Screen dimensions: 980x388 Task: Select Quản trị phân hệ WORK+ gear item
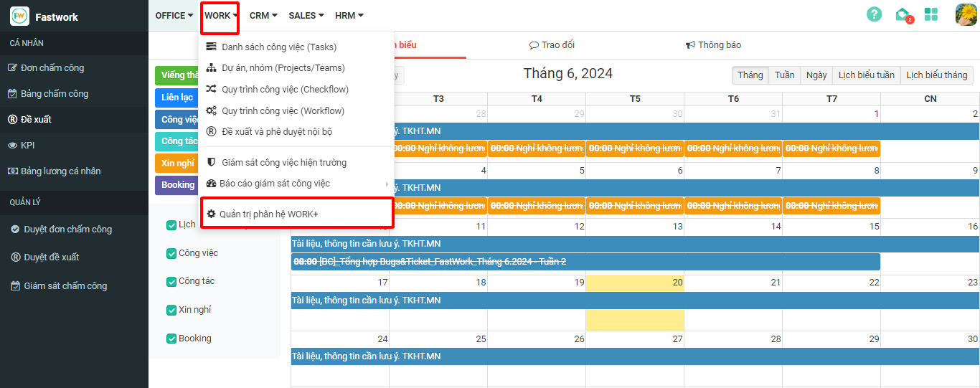[268, 214]
